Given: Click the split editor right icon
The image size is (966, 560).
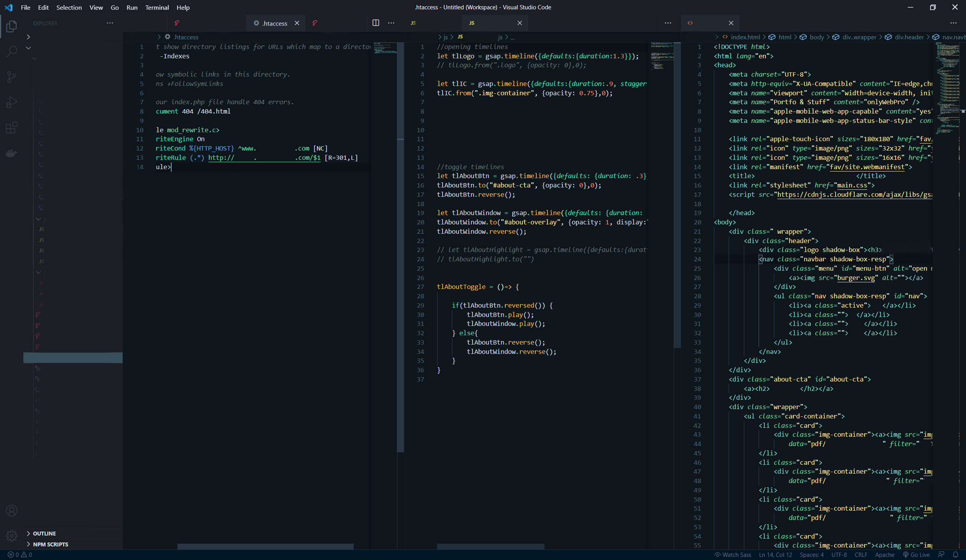Looking at the screenshot, I should click(376, 23).
